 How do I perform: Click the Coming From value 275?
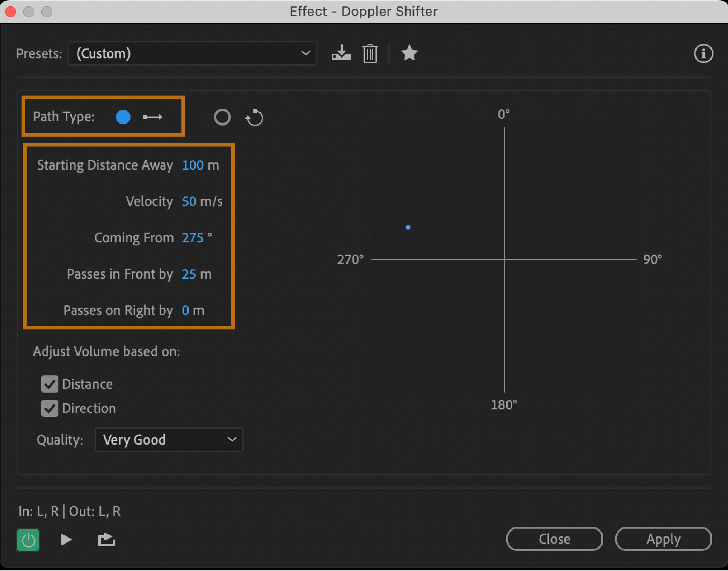point(192,238)
